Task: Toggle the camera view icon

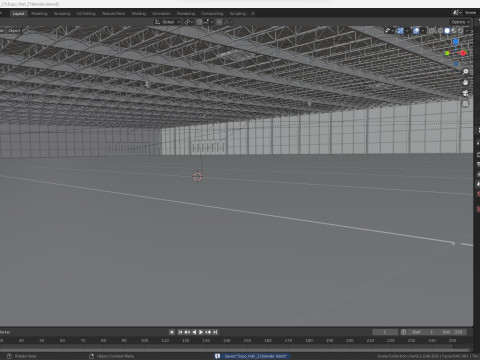Action: coord(466,93)
